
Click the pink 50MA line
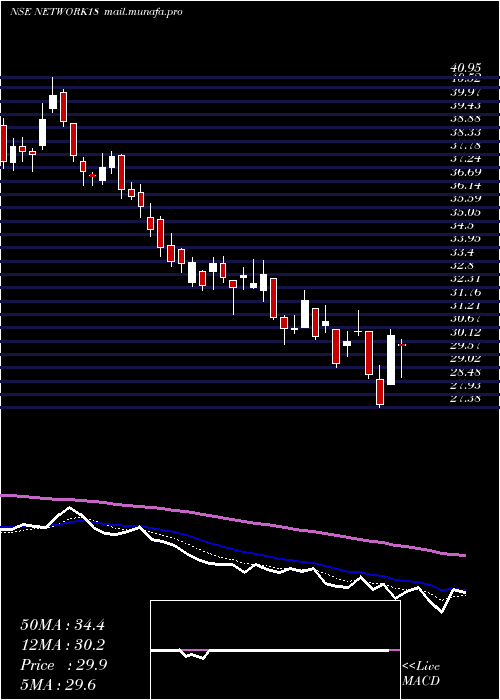(x=232, y=519)
